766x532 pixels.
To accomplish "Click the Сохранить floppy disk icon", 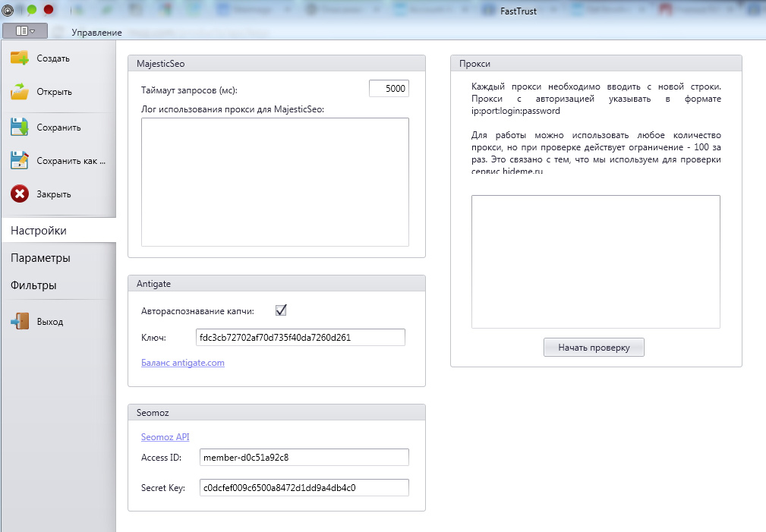I will pos(20,127).
